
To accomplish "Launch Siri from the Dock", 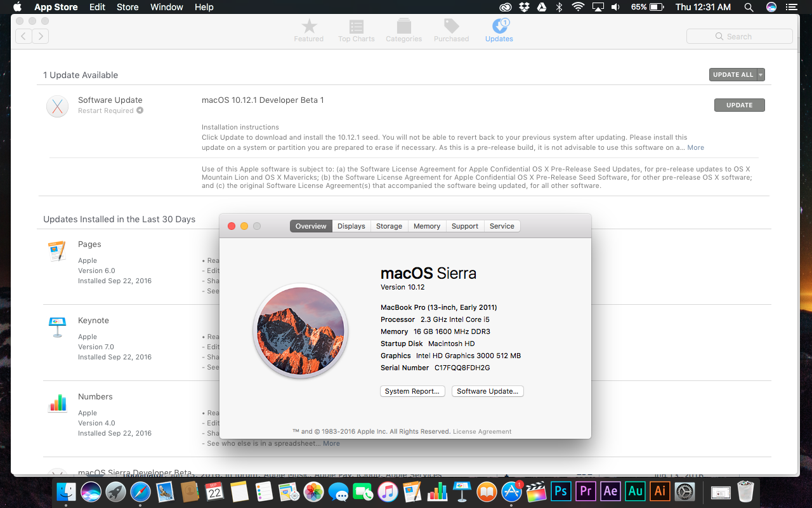I will [91, 491].
